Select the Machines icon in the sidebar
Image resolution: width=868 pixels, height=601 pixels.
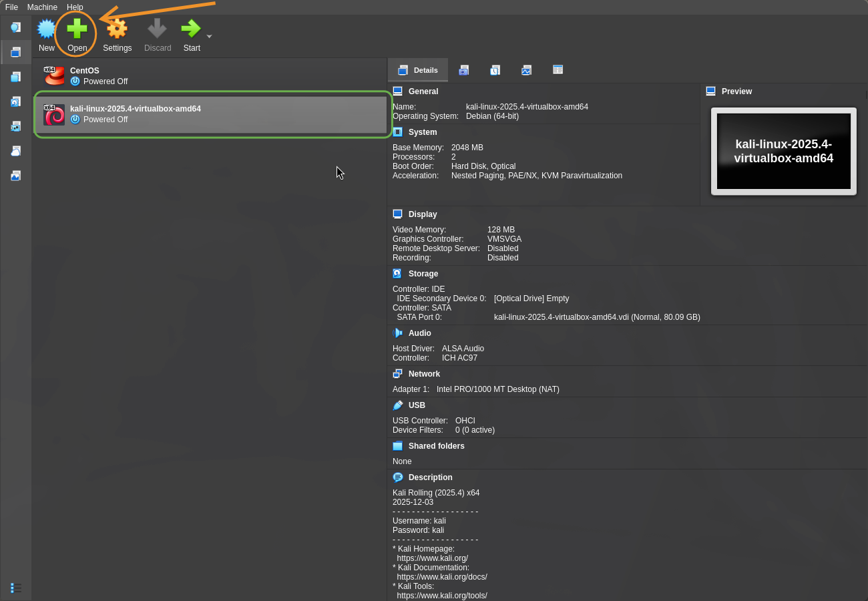(x=15, y=52)
